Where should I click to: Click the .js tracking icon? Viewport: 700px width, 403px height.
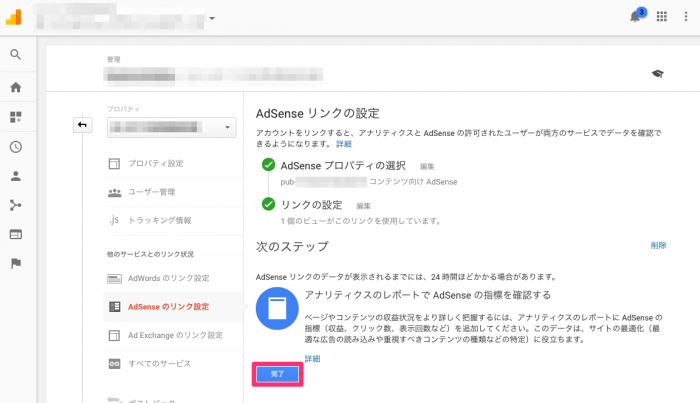[x=114, y=220]
